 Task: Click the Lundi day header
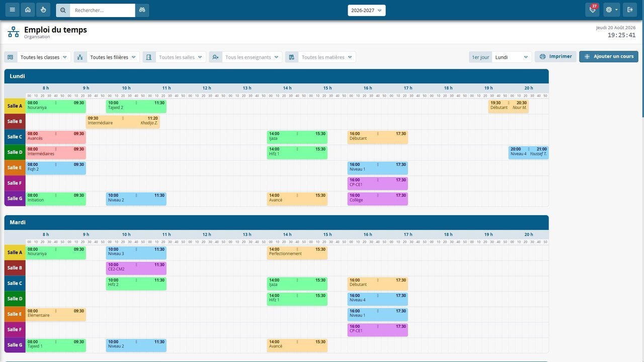tap(276, 76)
